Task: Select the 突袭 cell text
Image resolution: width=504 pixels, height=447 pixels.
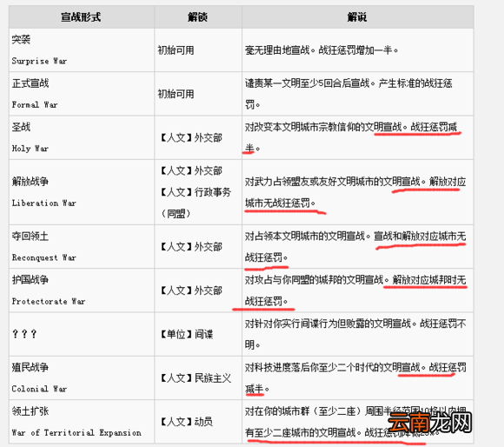Action: tap(21, 39)
